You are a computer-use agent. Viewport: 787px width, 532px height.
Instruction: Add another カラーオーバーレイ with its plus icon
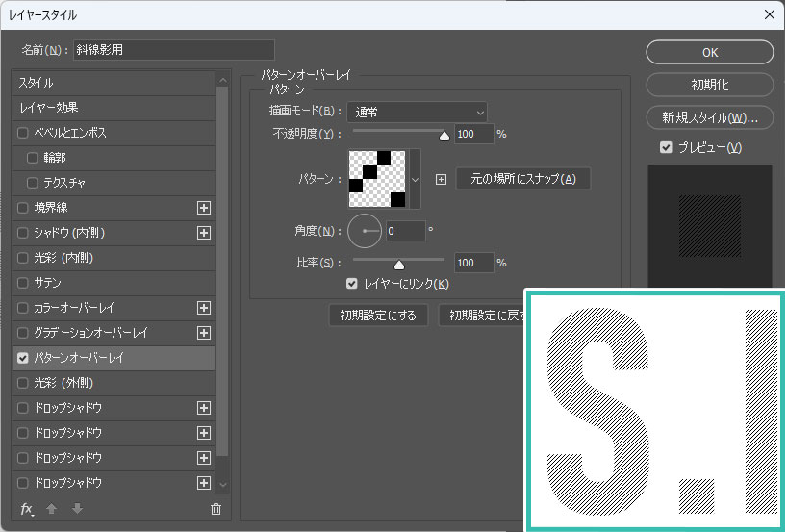[x=204, y=308]
